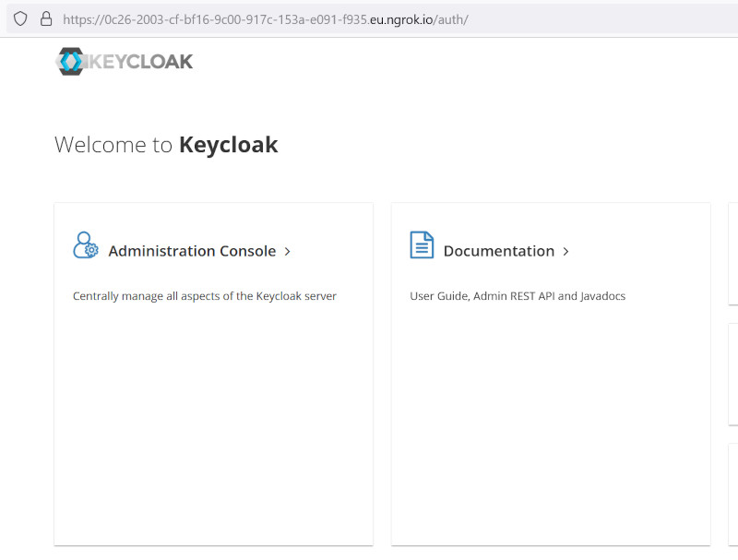Click the /auth/ path at end of URL
The height and width of the screenshot is (560, 738).
(451, 19)
